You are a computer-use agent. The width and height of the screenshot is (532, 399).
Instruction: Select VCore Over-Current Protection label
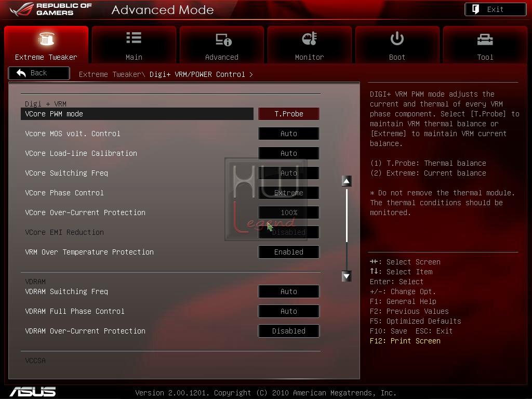(85, 212)
